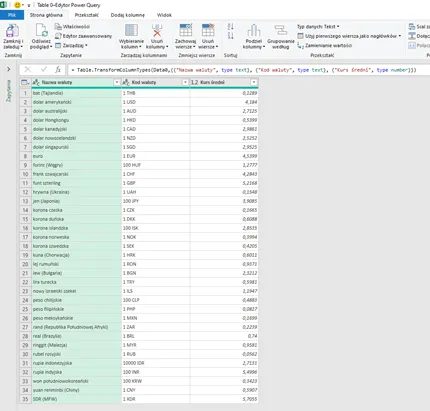Screen dimensions: 430x411
Task: Select the cell "1 CNY"
Action: (x=156, y=390)
